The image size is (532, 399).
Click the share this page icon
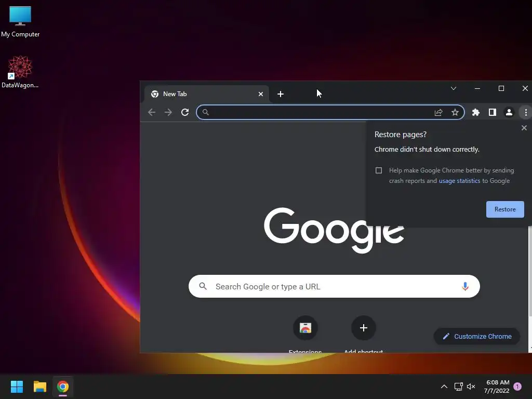pos(438,112)
